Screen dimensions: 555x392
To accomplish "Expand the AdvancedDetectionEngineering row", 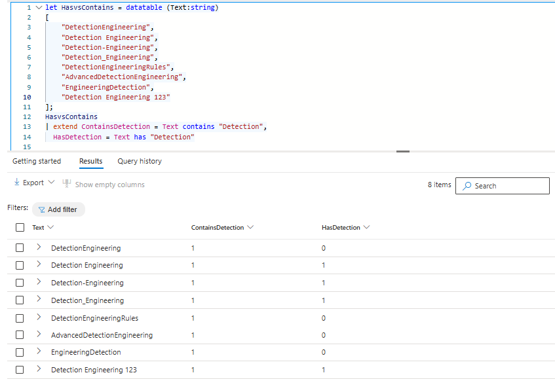I will pyautogui.click(x=39, y=334).
